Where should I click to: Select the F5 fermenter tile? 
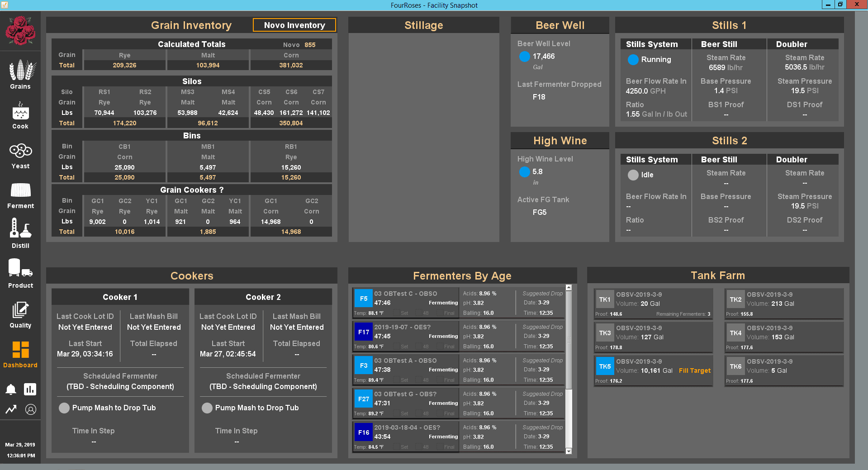(x=364, y=299)
